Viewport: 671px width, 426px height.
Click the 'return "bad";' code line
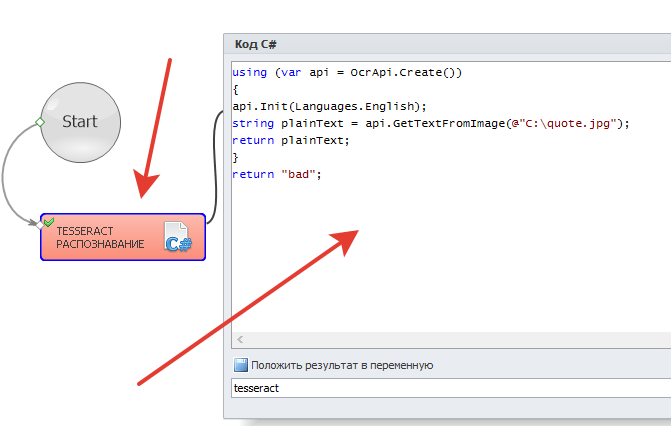point(277,174)
